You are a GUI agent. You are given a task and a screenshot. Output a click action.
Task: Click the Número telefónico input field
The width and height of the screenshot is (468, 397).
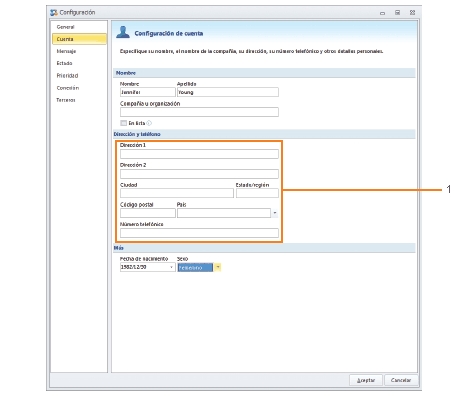click(x=199, y=233)
